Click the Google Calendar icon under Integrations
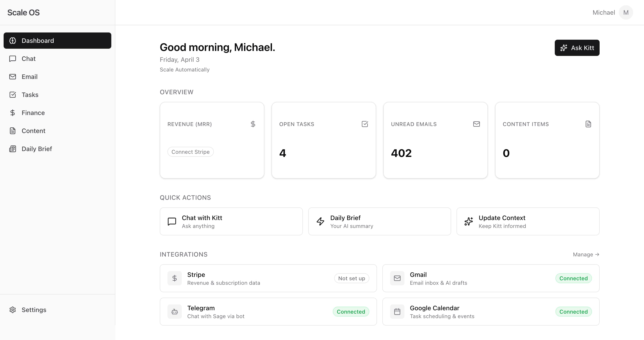 pos(397,312)
